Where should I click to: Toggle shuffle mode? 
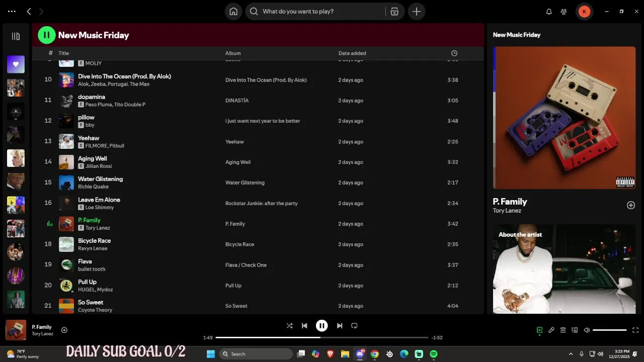(289, 326)
